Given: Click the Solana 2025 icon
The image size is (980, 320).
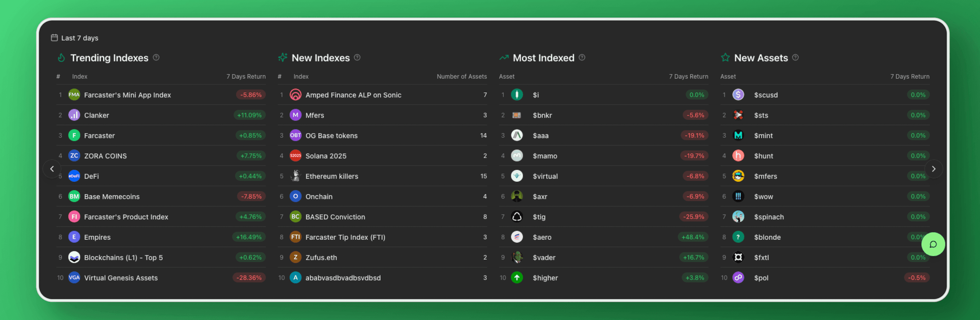Looking at the screenshot, I should pos(296,155).
